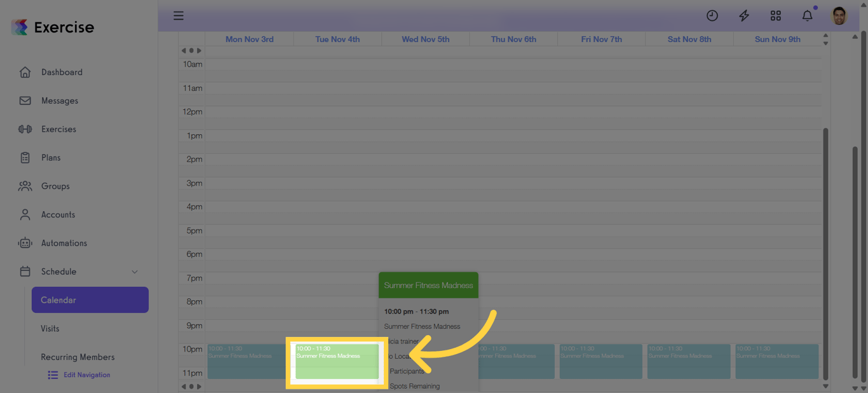This screenshot has height=393, width=868.
Task: Open the Visits submenu item
Action: click(50, 329)
